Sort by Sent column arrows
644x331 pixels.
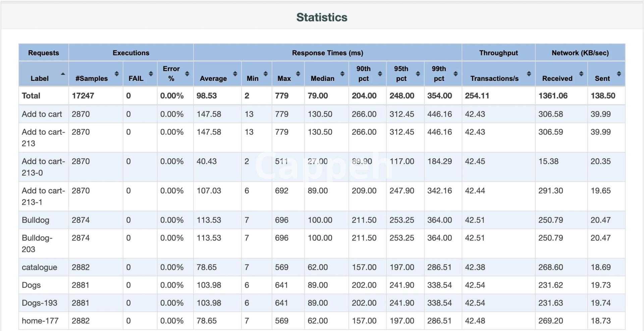(x=619, y=74)
